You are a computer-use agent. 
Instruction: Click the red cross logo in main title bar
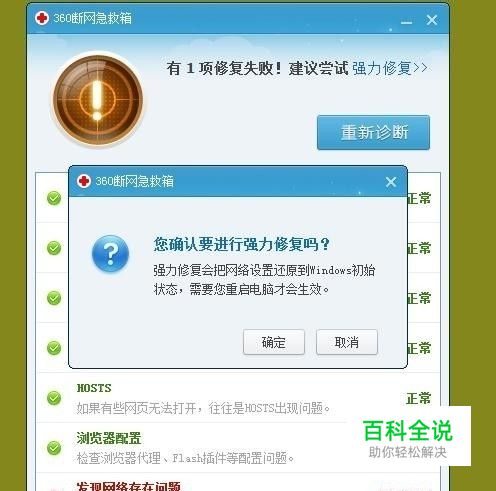[x=42, y=18]
